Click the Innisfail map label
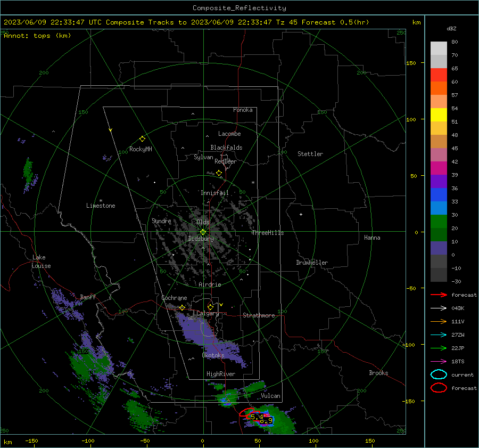 214,193
